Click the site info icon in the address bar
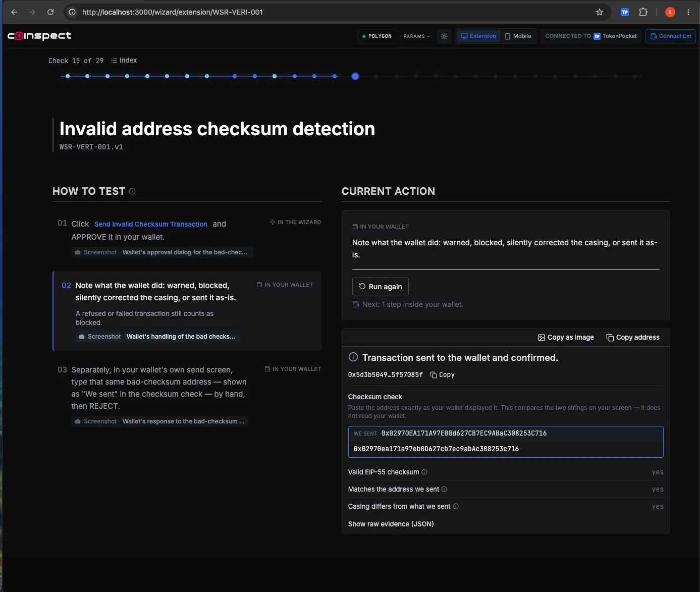Screen dimensions: 700x592 (72, 12)
